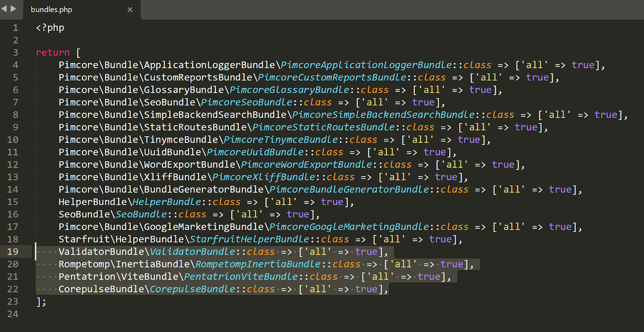The width and height of the screenshot is (644, 332).
Task: Click the 'all' string on line 20
Action: (x=403, y=265)
